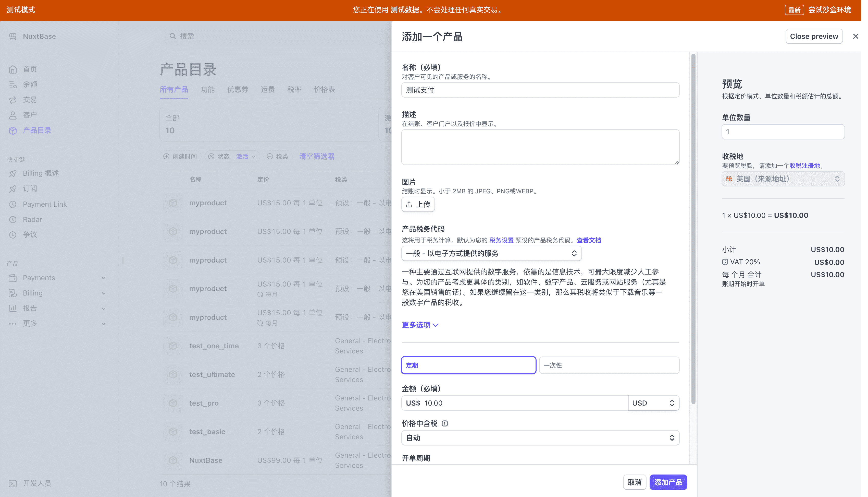Click the Payments wallet icon
The width and height of the screenshot is (868, 497).
coord(13,278)
